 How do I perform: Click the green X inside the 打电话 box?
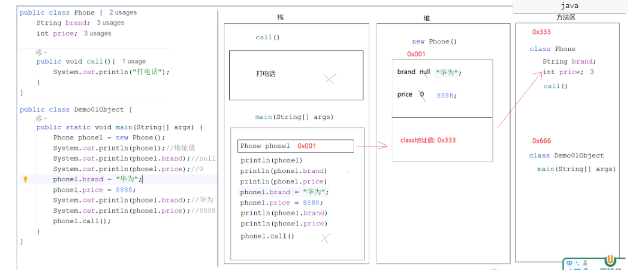(x=330, y=79)
